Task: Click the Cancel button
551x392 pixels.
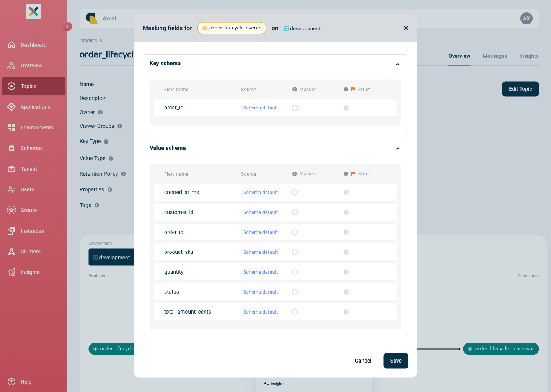Action: tap(363, 361)
